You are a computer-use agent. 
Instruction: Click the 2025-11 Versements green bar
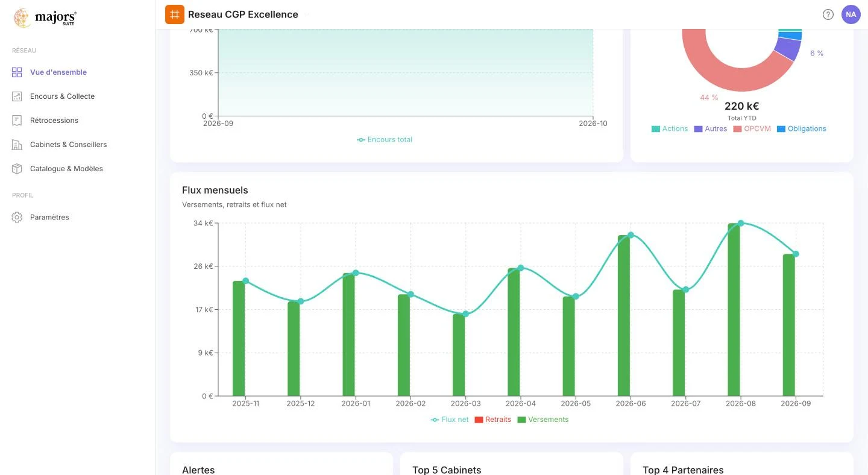239,339
